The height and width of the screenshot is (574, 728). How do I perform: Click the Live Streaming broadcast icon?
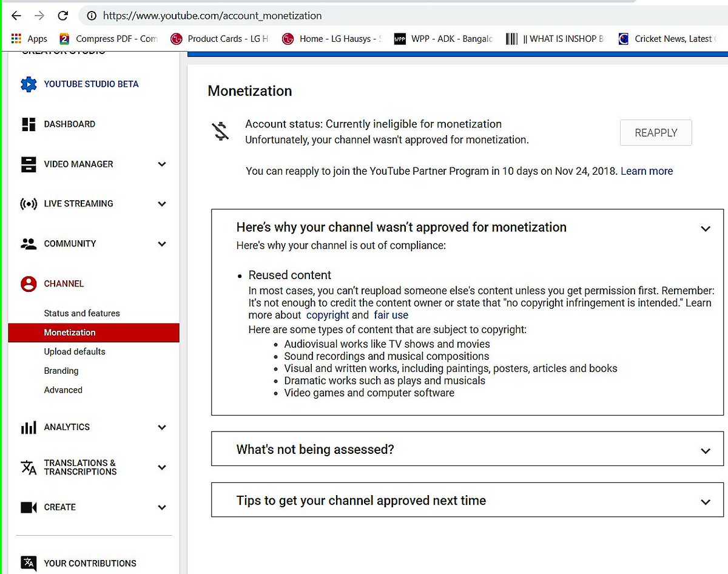point(29,204)
